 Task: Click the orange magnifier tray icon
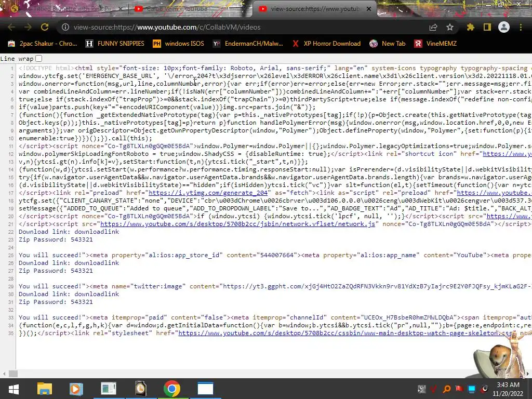[446, 389]
